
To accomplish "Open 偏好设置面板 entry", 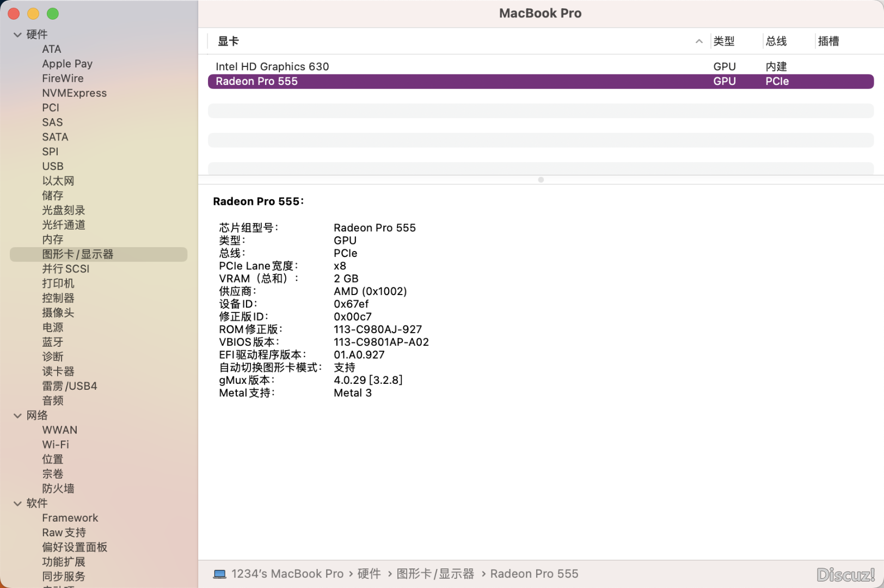I will click(x=75, y=547).
